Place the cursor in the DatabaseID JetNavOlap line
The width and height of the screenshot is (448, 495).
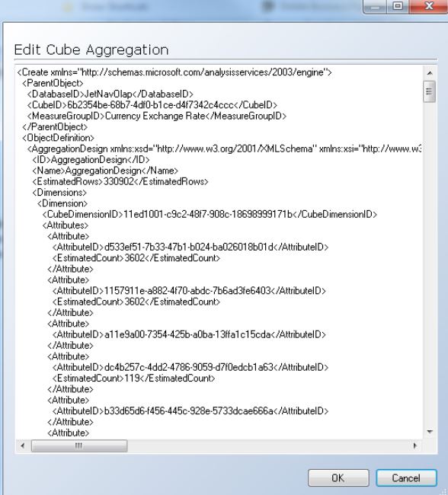[110, 94]
